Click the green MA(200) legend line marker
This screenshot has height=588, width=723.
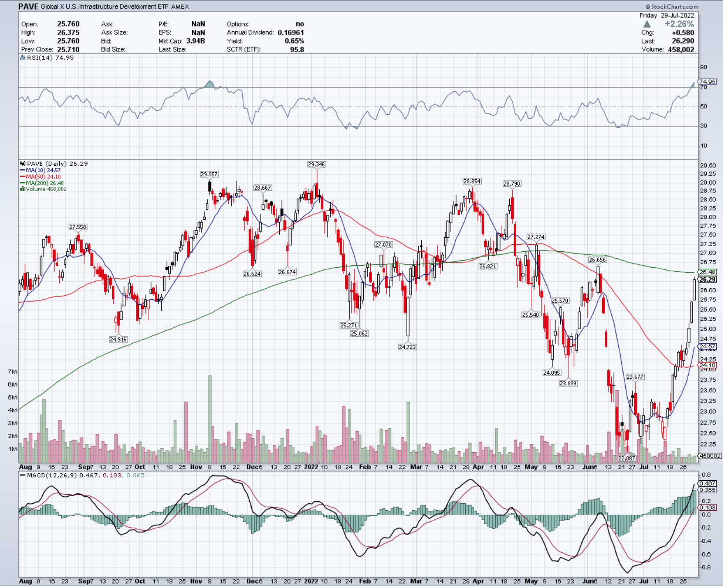tap(22, 183)
